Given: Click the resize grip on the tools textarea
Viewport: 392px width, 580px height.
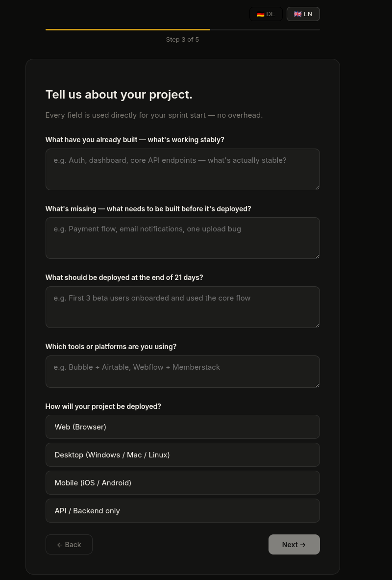Looking at the screenshot, I should coord(317,385).
